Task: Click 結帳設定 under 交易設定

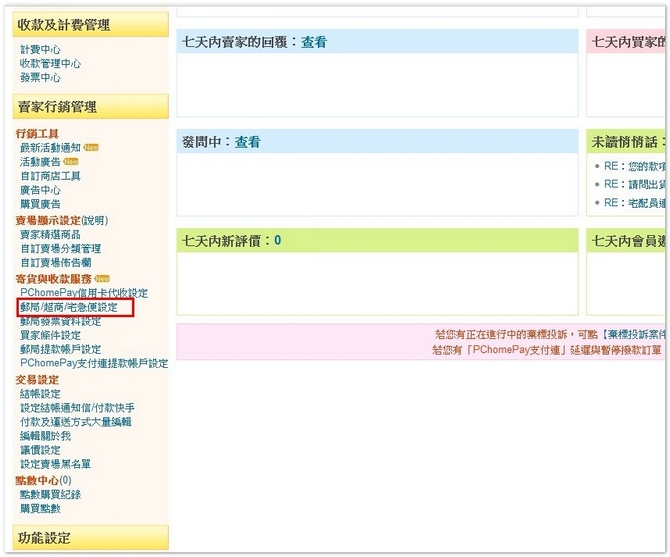Action: click(x=40, y=394)
